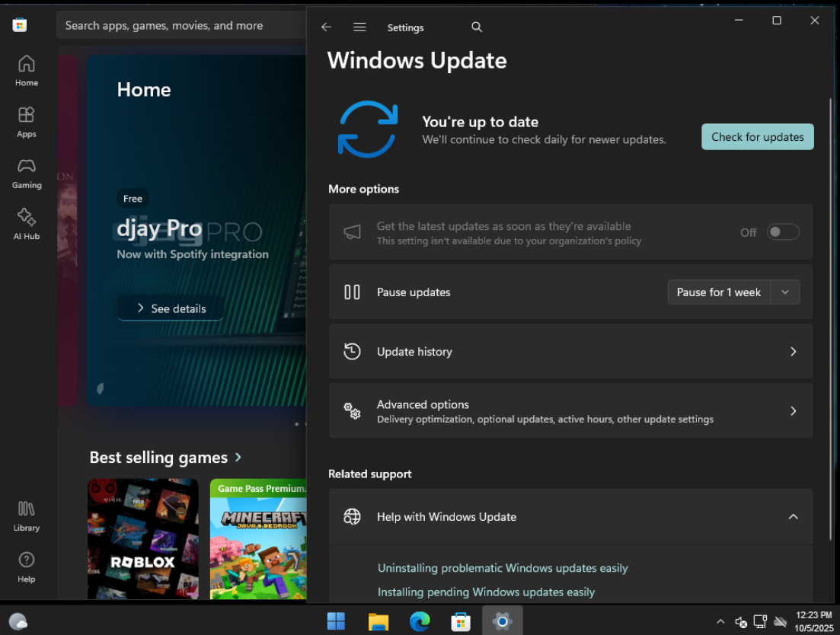The width and height of the screenshot is (840, 635).
Task: Click the network status tray icon
Action: [x=760, y=621]
